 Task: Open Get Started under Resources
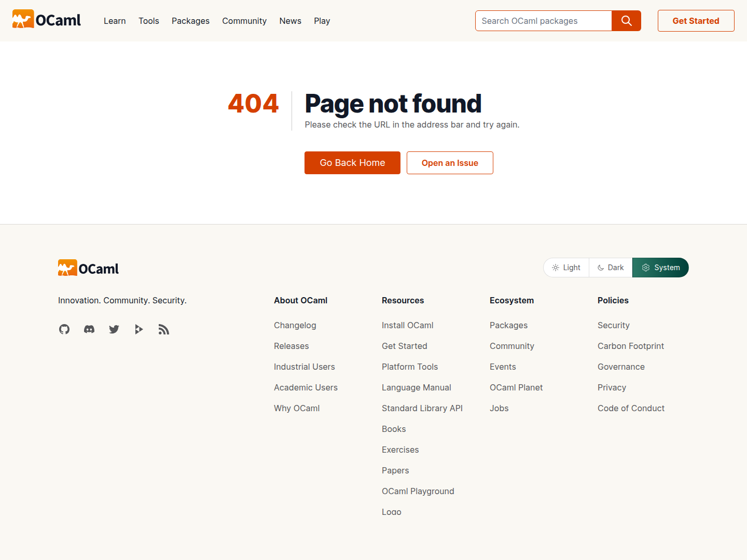(405, 346)
